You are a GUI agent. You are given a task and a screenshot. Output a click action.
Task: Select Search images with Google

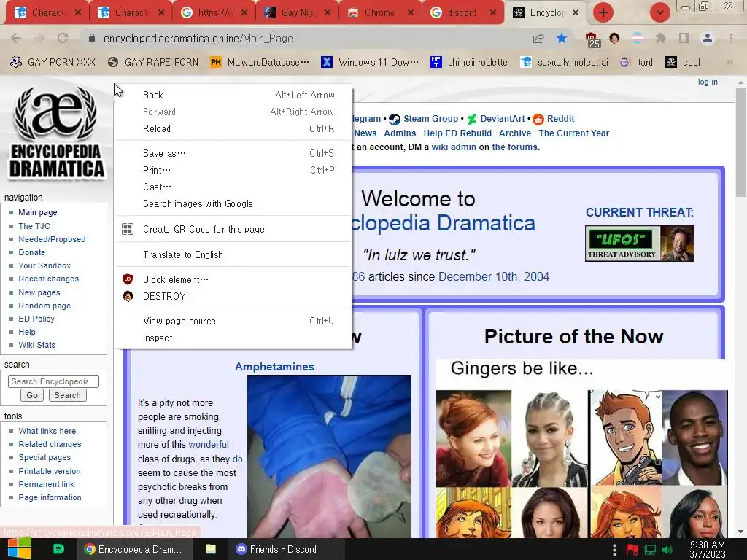233,204
